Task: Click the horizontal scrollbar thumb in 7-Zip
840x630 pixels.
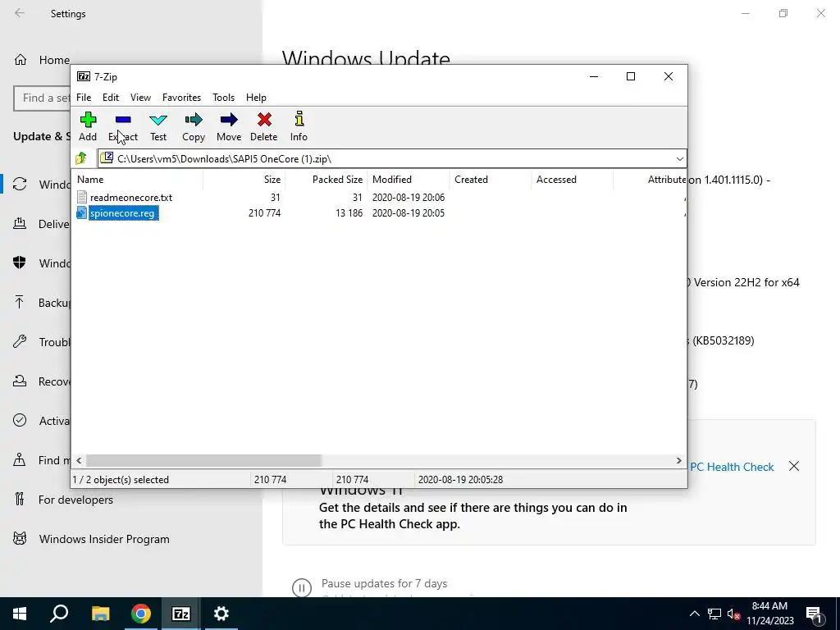Action: [203, 461]
